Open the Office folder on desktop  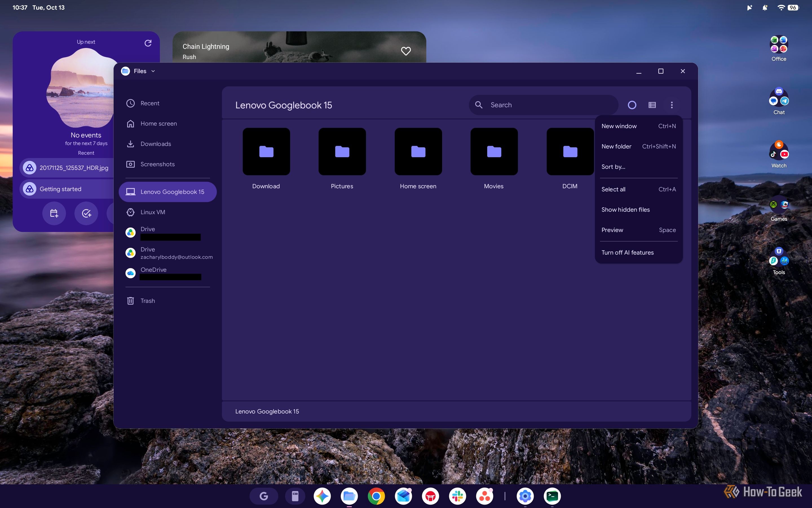pyautogui.click(x=779, y=49)
